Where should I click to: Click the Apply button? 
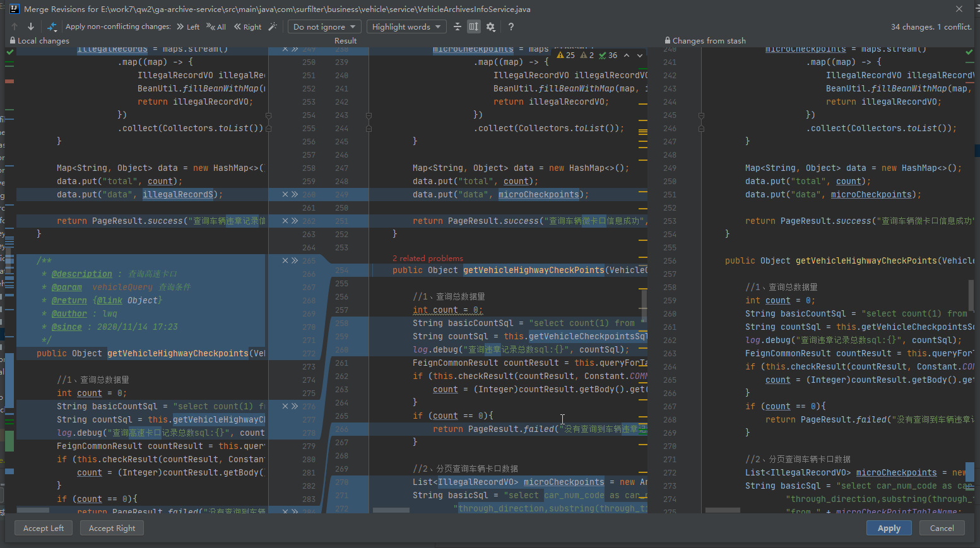point(889,528)
